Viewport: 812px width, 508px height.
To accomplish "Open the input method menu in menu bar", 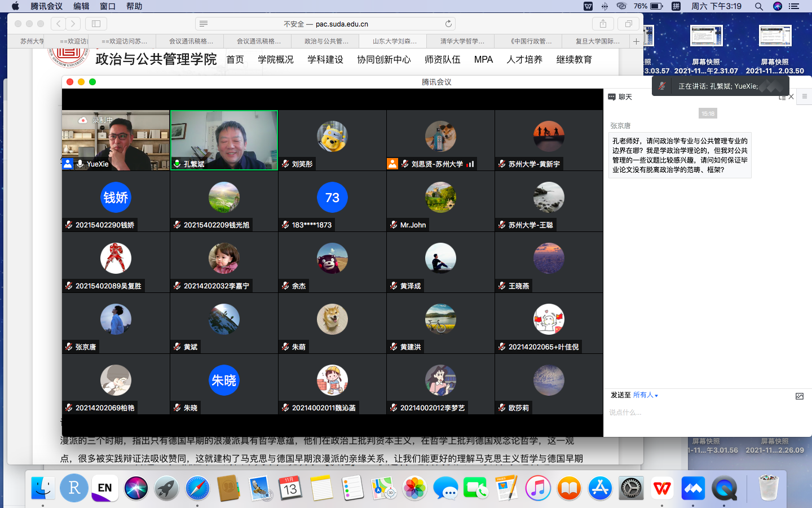I will pos(676,6).
